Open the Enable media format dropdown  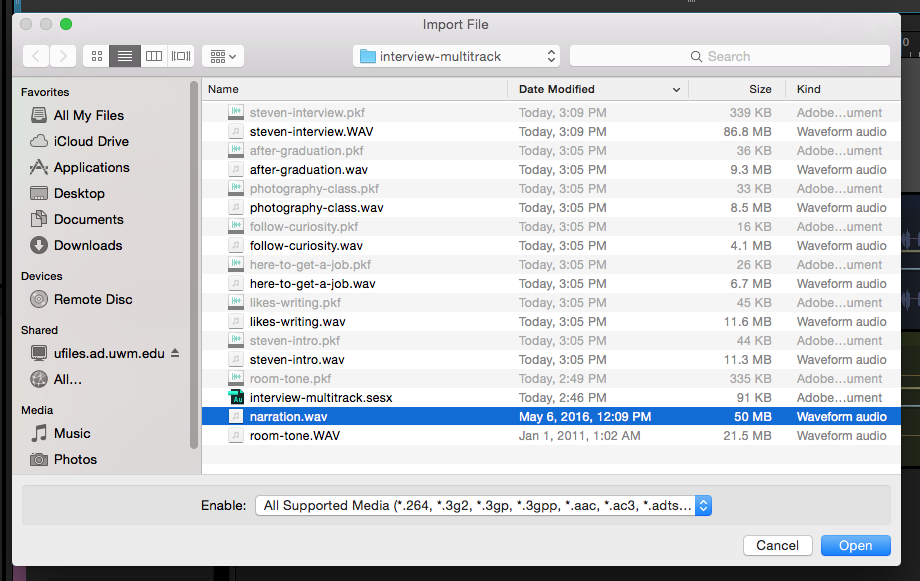(x=702, y=505)
